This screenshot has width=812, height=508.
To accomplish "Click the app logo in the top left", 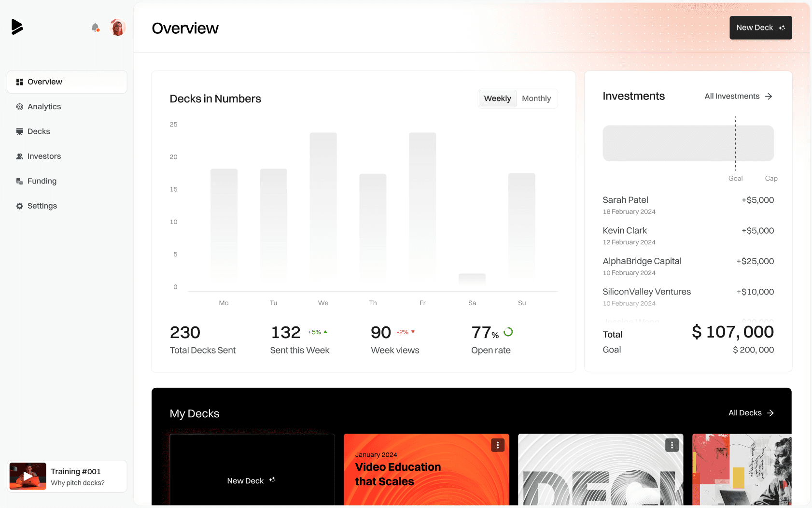I will click(x=17, y=27).
